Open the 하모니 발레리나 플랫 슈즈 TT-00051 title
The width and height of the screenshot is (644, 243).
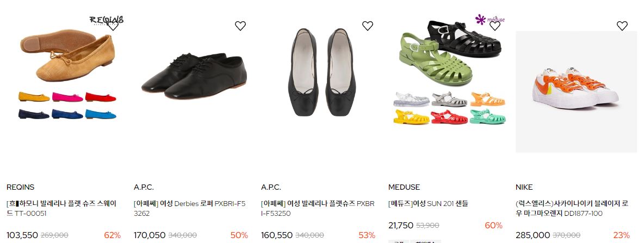click(61, 209)
